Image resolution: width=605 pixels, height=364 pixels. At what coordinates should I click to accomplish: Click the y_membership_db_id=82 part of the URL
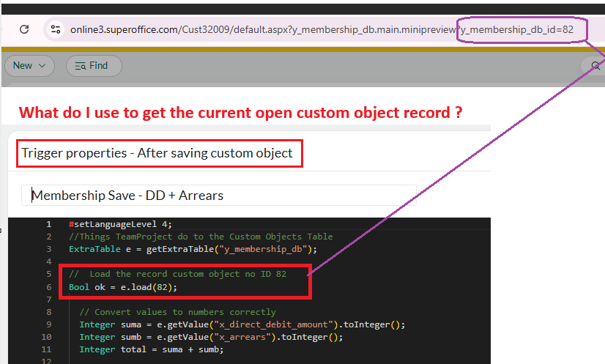point(516,30)
